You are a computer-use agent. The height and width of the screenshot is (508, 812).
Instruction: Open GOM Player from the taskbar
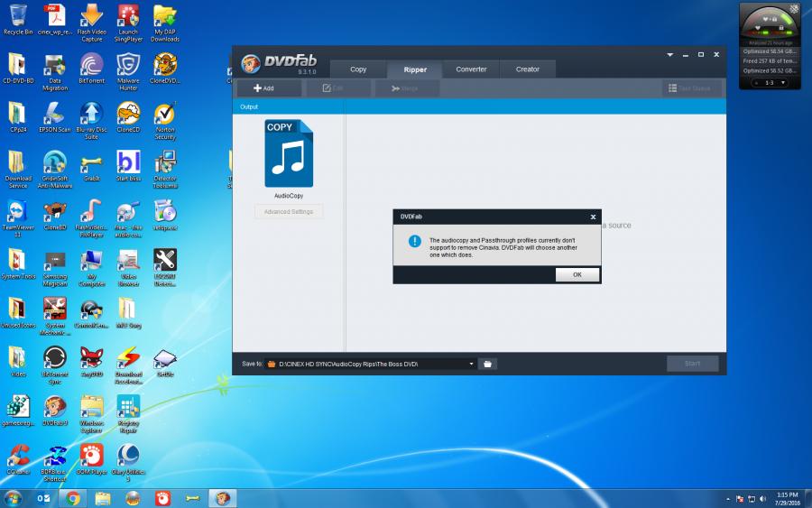[x=162, y=498]
